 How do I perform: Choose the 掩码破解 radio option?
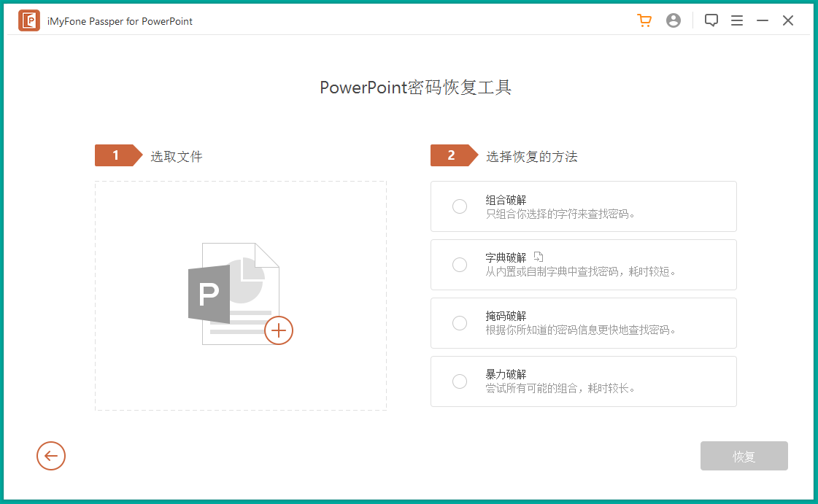[460, 323]
